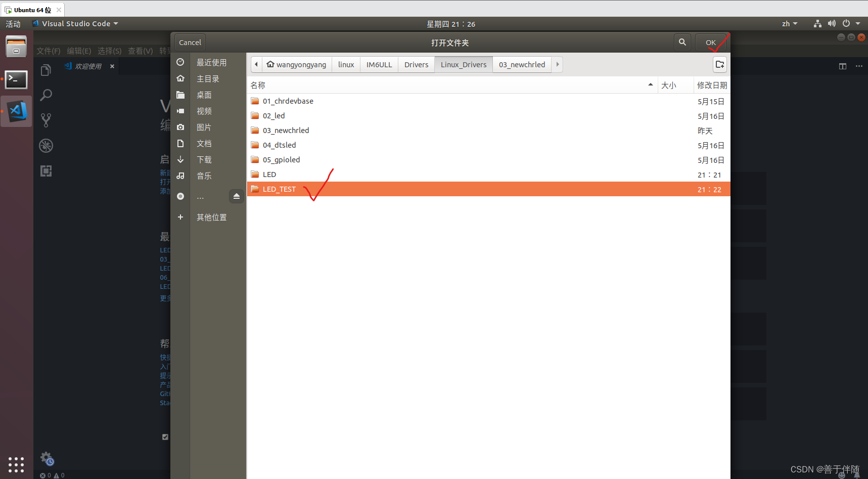
Task: Open the 选择(S) menu in VS Code
Action: click(x=109, y=51)
